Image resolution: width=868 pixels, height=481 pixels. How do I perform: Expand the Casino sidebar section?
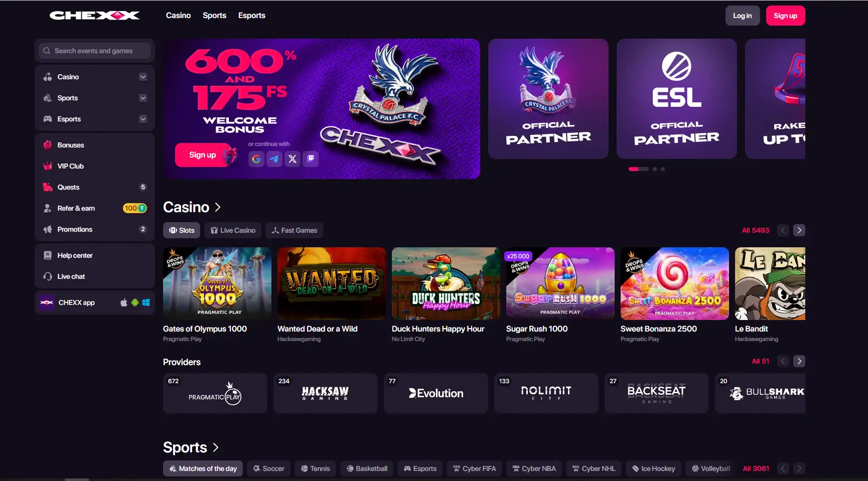143,77
